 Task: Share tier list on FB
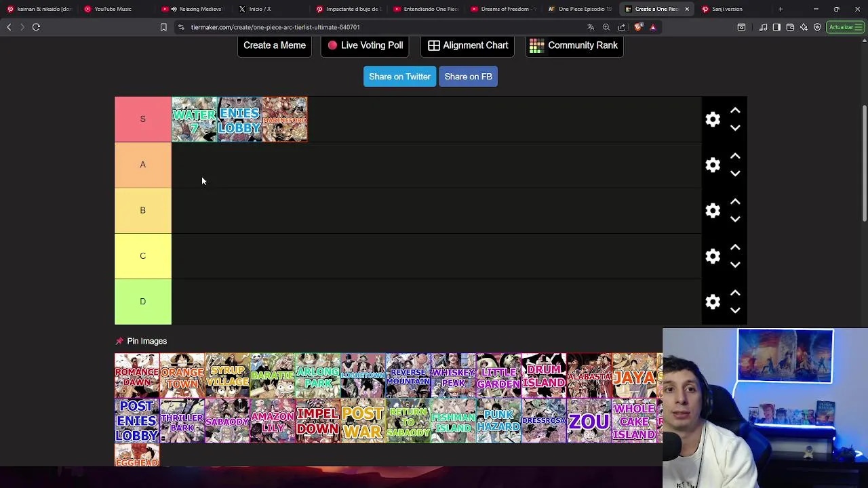468,77
